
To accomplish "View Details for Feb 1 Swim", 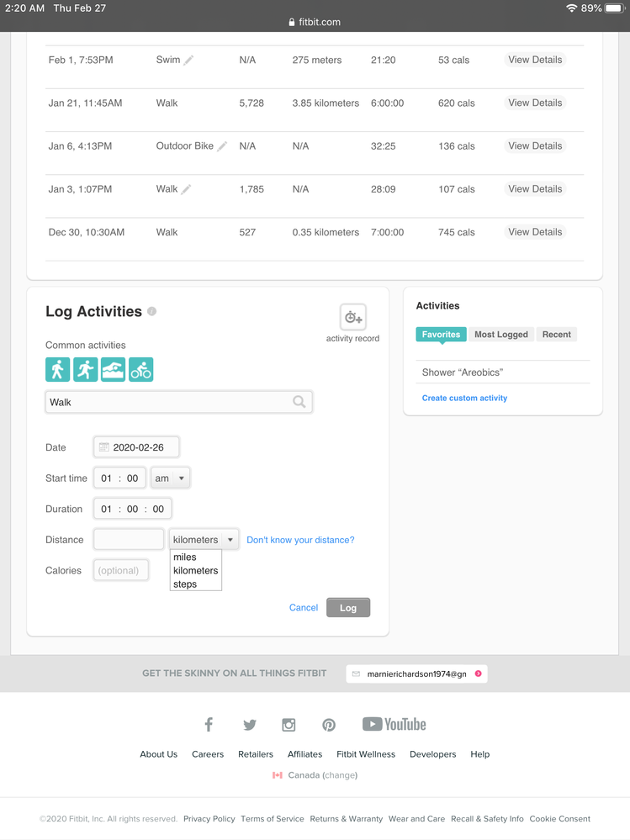I will [535, 60].
